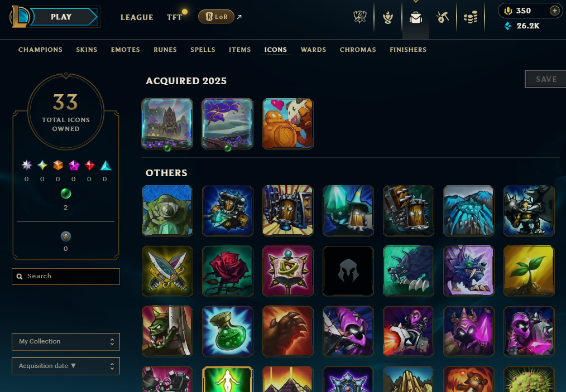Select the red rose summoner icon
Screen dimensions: 566x392
click(x=227, y=271)
